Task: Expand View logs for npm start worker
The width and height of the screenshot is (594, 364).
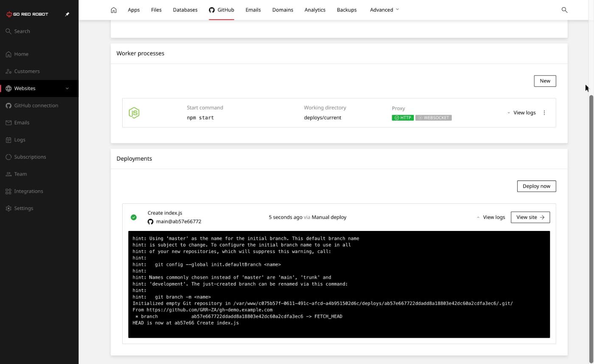Action: click(521, 113)
